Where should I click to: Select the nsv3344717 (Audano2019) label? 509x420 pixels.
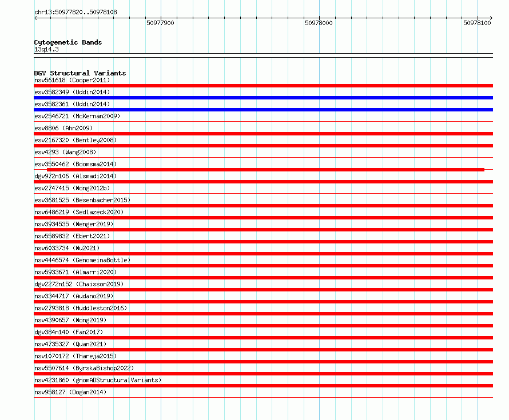pyautogui.click(x=74, y=296)
